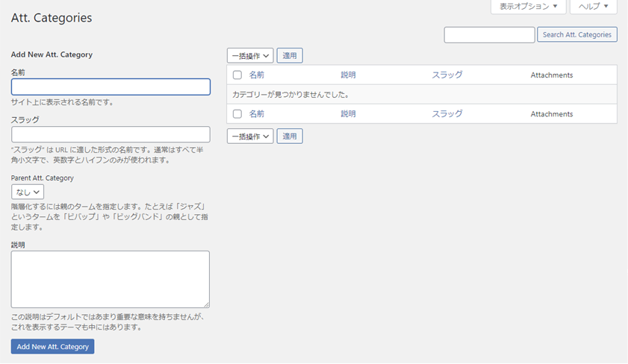Viewport: 628px width, 364px height.
Task: Click the カテゴリーが見つかりませんでした message row
Action: tap(422, 95)
